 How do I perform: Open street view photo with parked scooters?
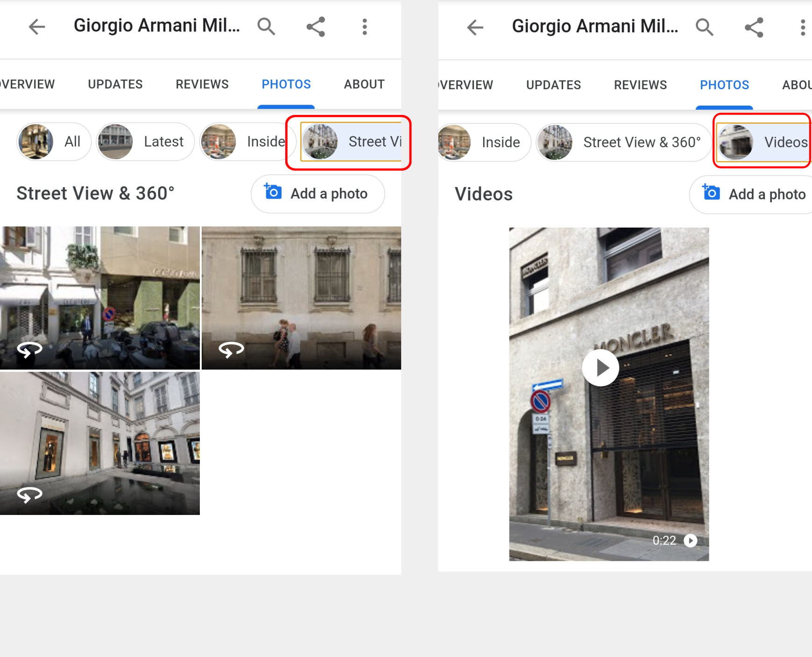pyautogui.click(x=100, y=298)
